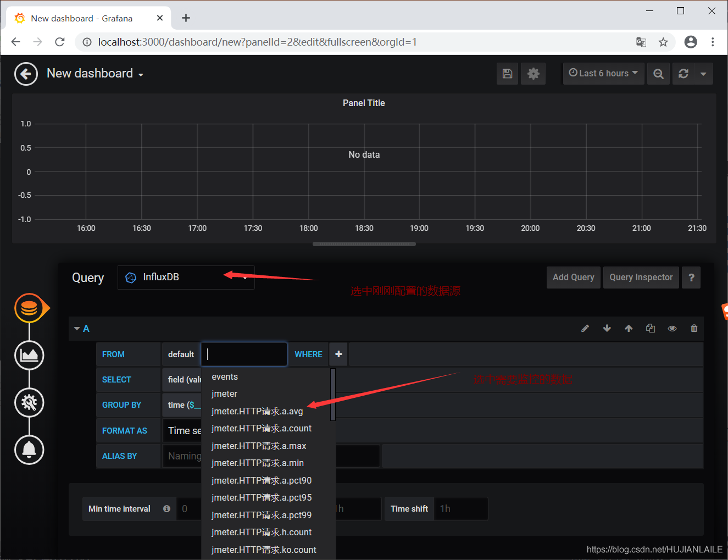Click the panel resize handle bar

tap(364, 244)
